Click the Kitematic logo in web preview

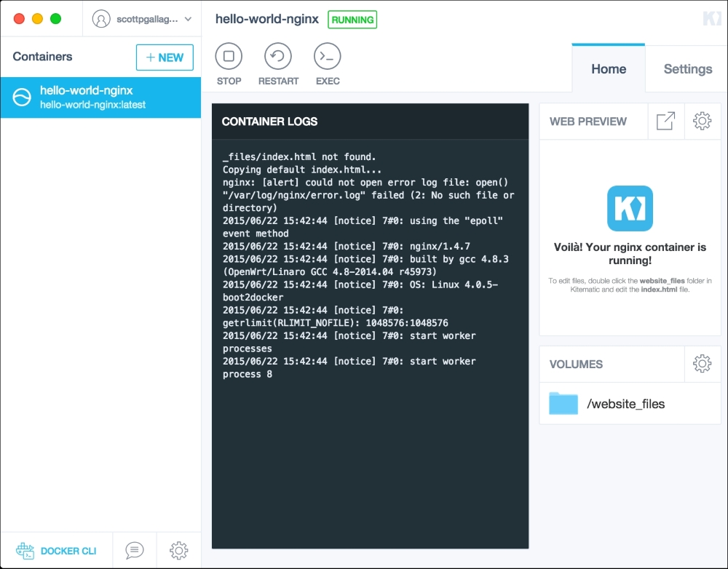(630, 208)
